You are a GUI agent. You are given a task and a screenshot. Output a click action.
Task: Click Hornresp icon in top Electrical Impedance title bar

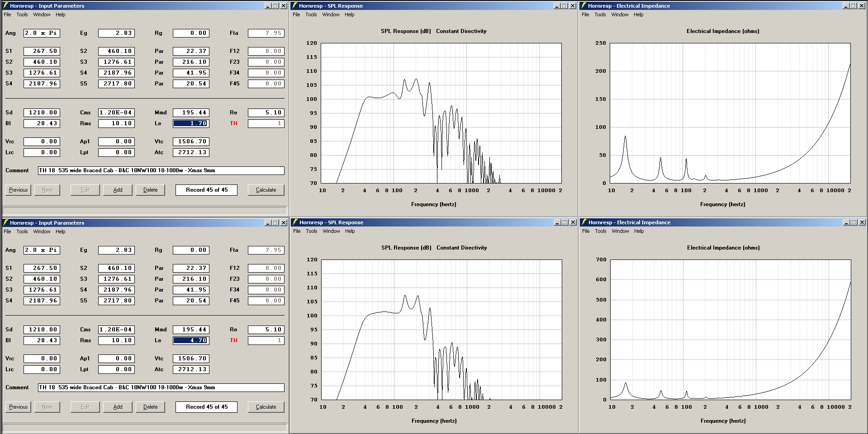click(x=583, y=6)
